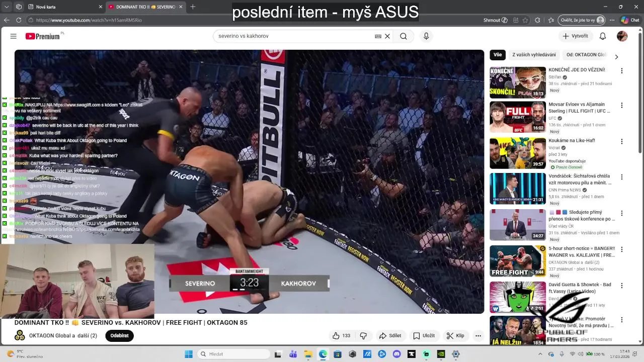Click the Odebírat subscribe button
The height and width of the screenshot is (362, 644).
point(119,336)
